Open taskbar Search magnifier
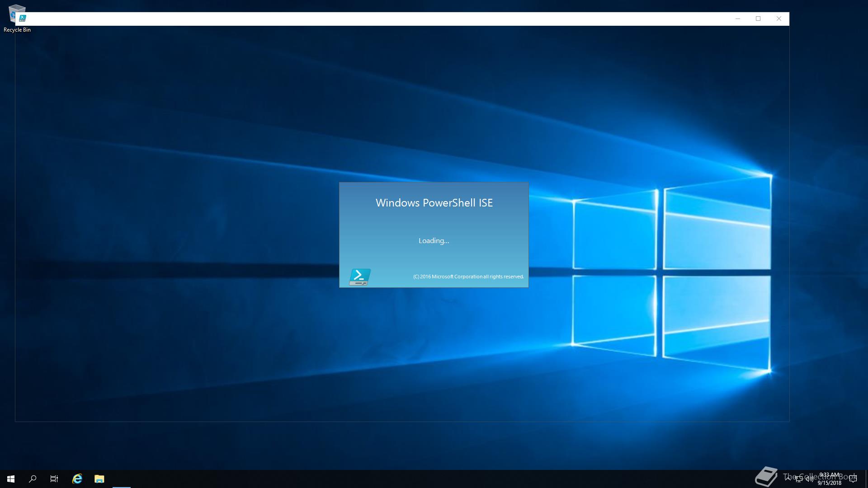868x488 pixels. (x=33, y=479)
